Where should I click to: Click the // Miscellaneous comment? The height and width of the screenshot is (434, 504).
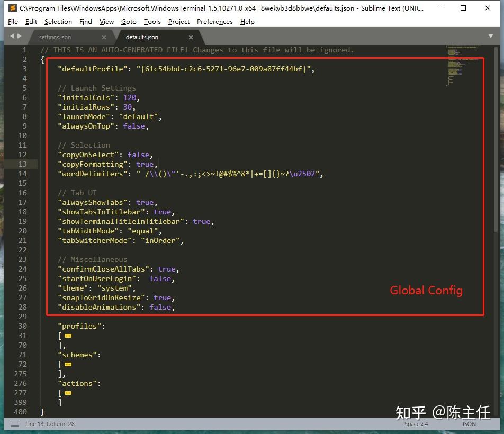93,259
